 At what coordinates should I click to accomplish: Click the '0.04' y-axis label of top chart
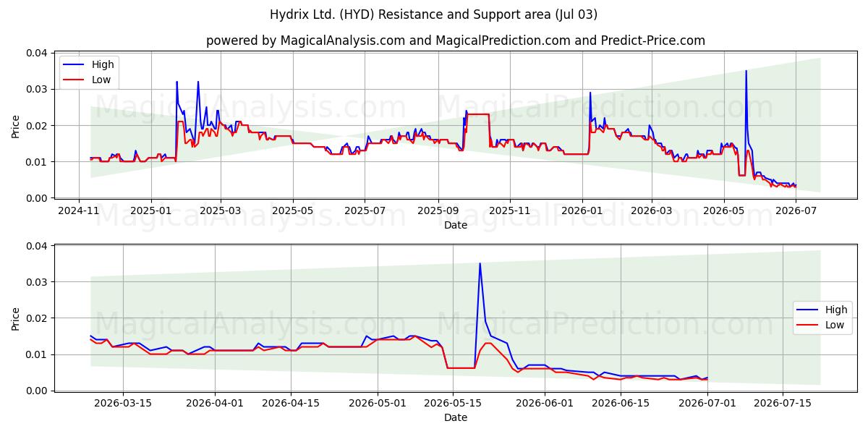[37, 53]
